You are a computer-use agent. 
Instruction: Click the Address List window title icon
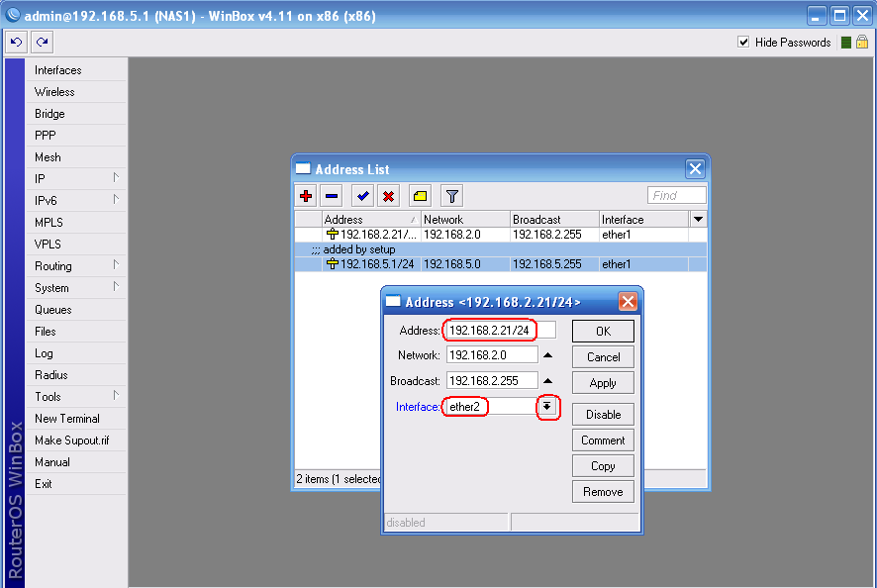point(303,168)
